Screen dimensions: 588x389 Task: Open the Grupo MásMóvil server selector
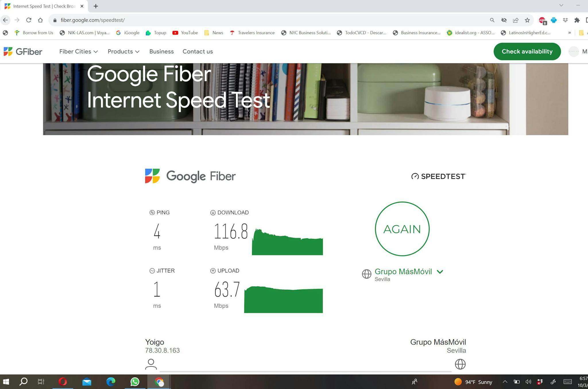coord(409,272)
